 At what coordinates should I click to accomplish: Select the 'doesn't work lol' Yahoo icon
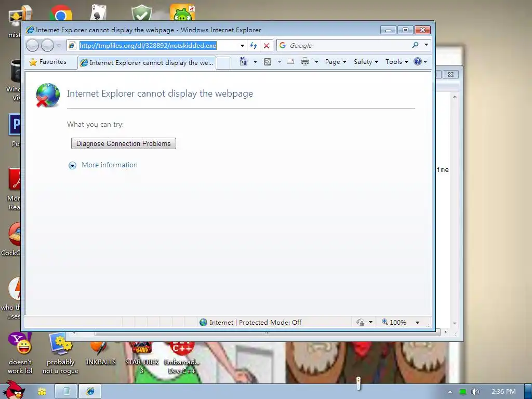20,353
